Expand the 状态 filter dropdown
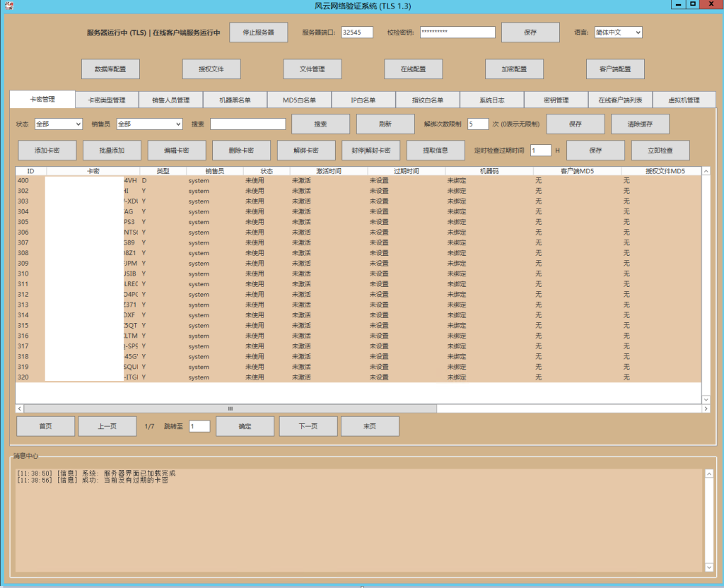 coord(59,124)
